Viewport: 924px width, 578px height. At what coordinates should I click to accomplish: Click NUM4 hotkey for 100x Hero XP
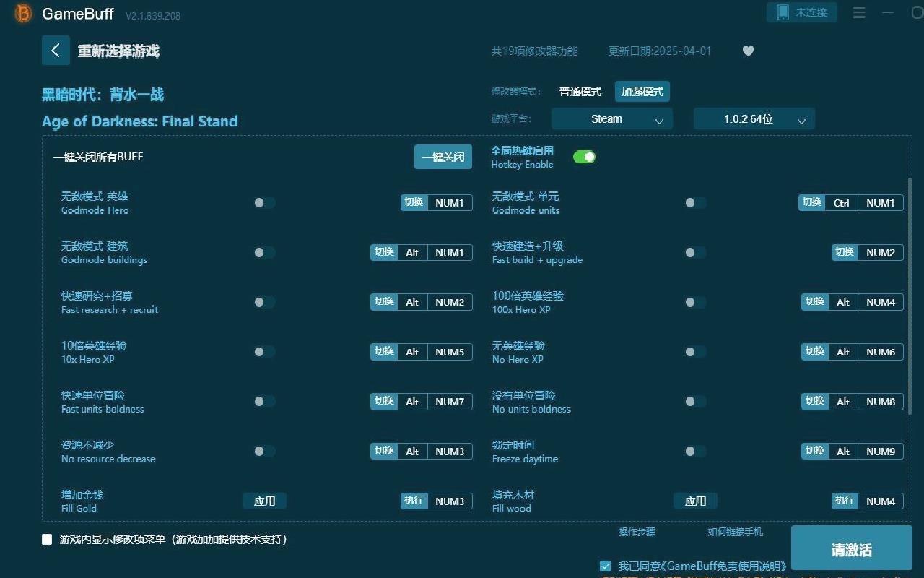click(881, 303)
